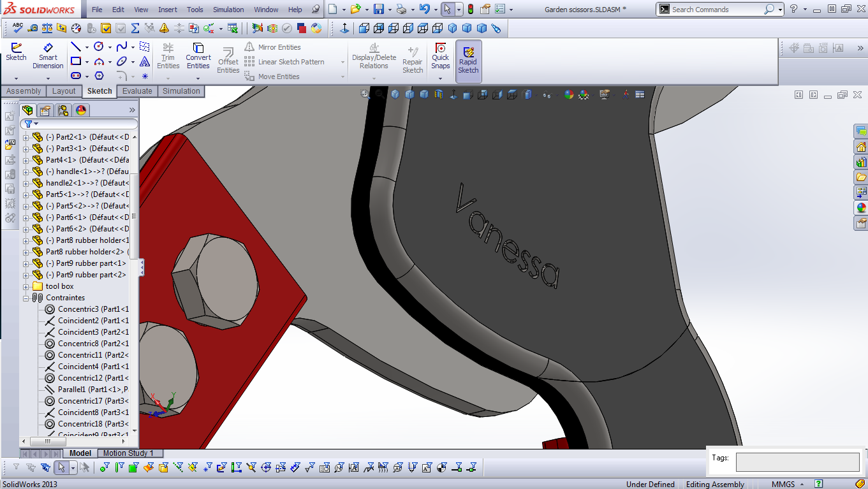Click the New document icon
The height and width of the screenshot is (489, 868).
tap(332, 10)
